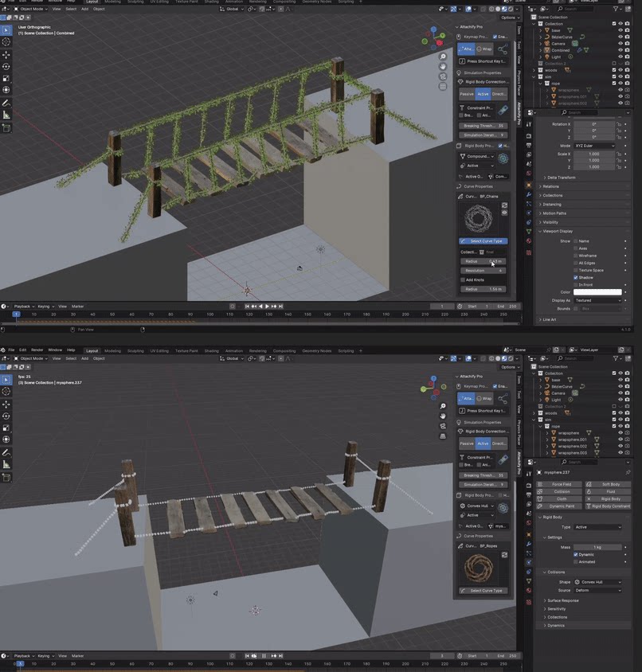Image resolution: width=642 pixels, height=672 pixels.
Task: Open Modifiers wrench tab in top properties editor
Action: tap(529, 194)
